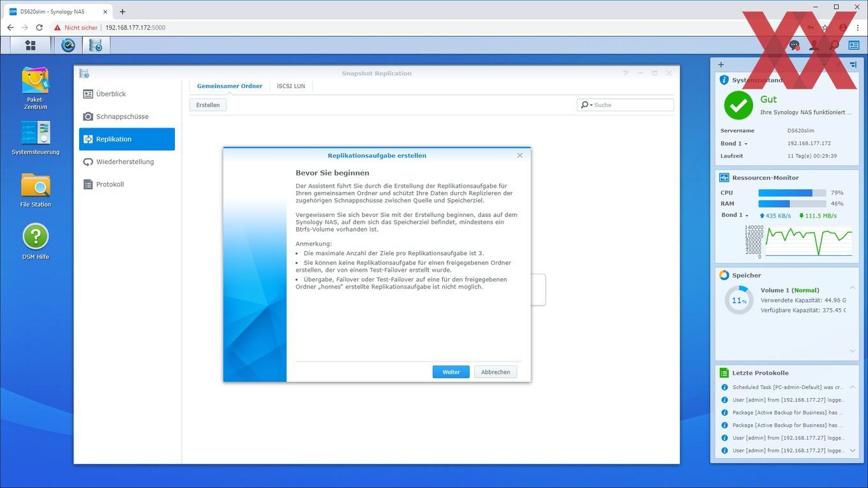Screen dimensions: 868x488
Task: Launch File Station from desktop
Action: 36,190
